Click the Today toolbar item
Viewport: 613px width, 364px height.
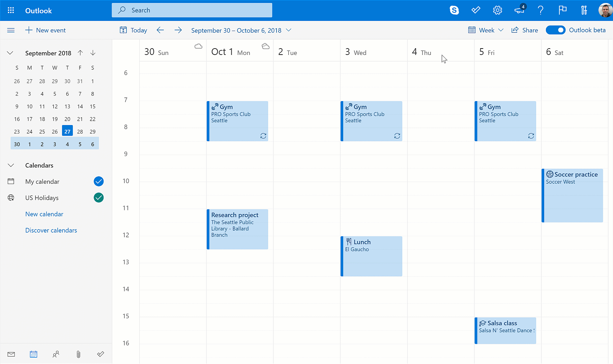(134, 30)
